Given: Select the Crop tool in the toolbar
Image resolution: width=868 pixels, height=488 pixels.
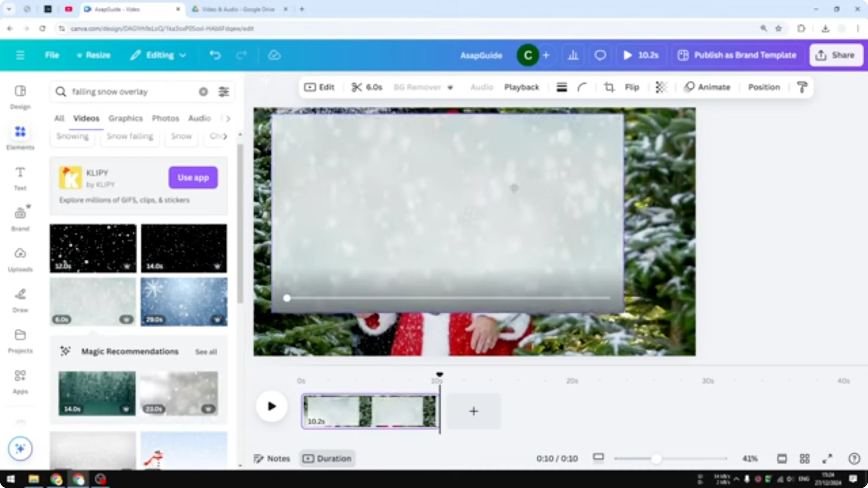Looking at the screenshot, I should coord(609,87).
